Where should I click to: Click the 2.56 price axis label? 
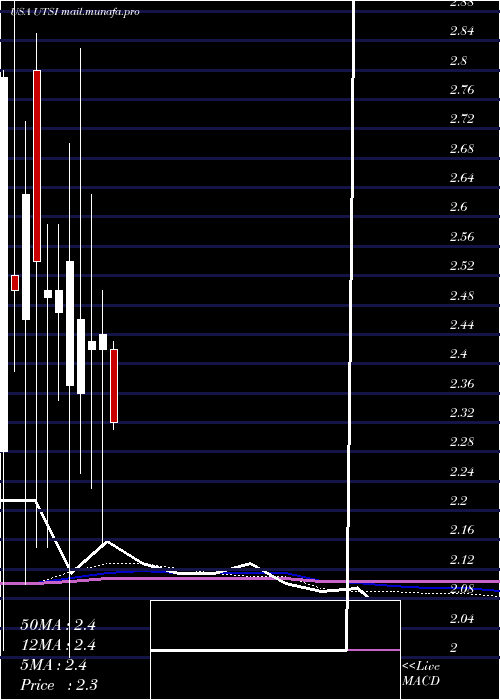[462, 237]
